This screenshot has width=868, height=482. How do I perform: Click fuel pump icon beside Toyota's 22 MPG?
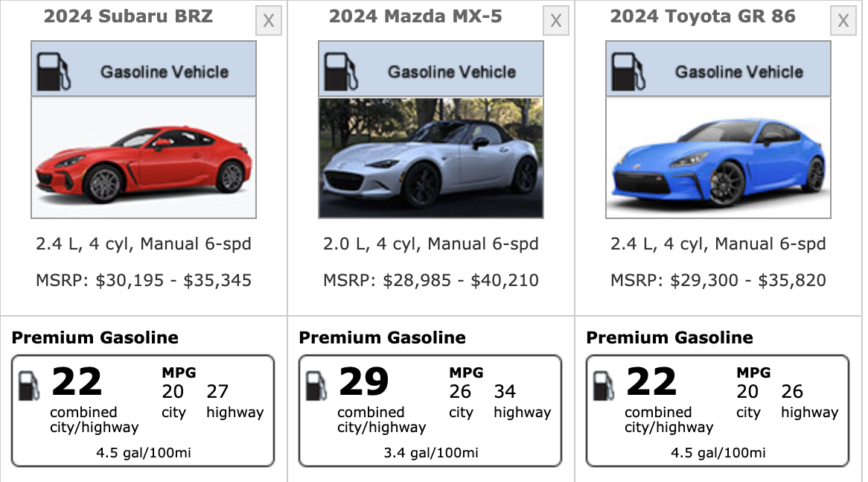pos(604,386)
